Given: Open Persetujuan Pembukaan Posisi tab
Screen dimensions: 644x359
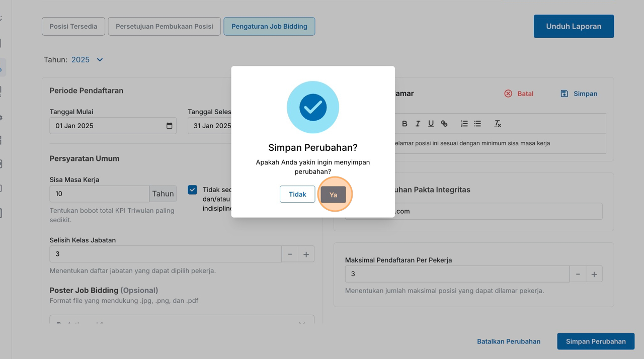Looking at the screenshot, I should (x=164, y=27).
